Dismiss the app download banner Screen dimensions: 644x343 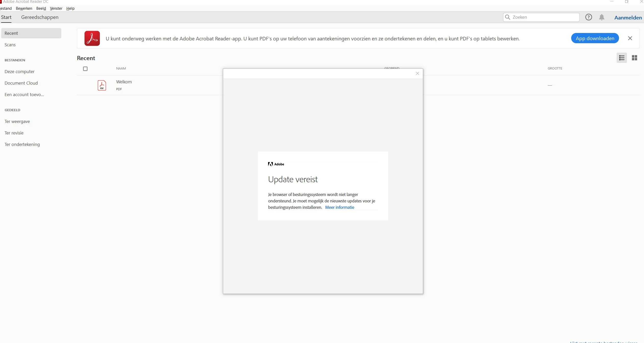[630, 38]
